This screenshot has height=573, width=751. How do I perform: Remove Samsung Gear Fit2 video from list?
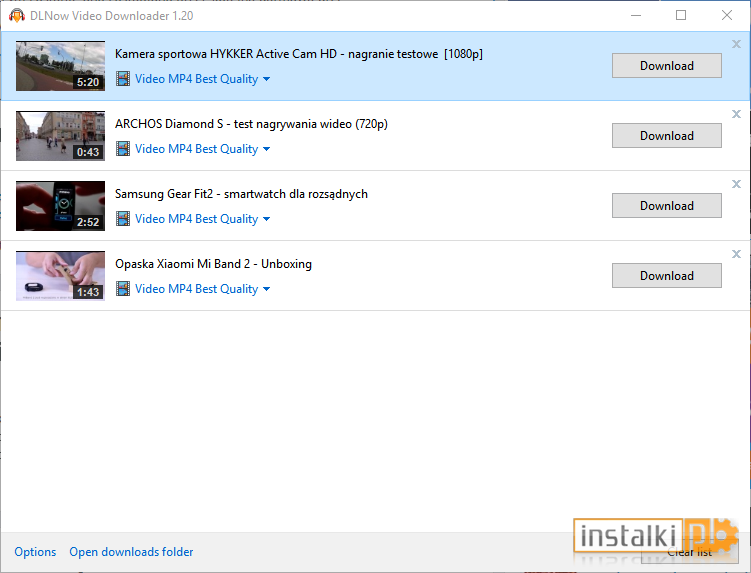[x=736, y=184]
